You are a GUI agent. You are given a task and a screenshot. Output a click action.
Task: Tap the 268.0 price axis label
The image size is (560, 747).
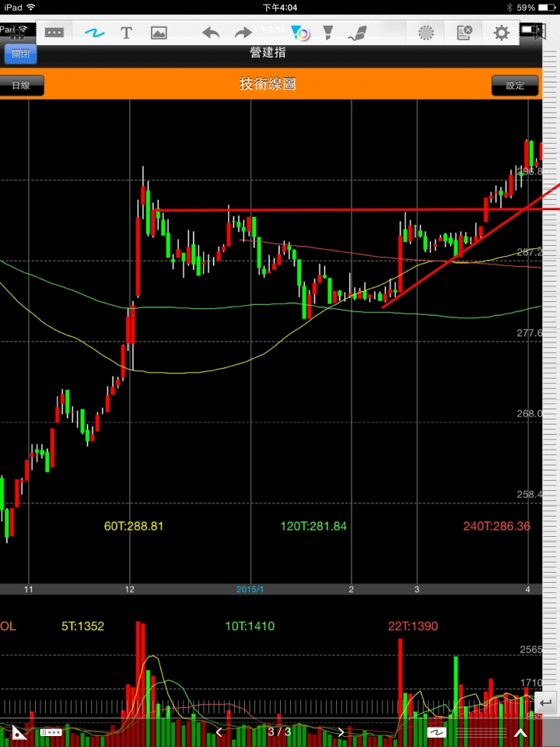pos(530,413)
